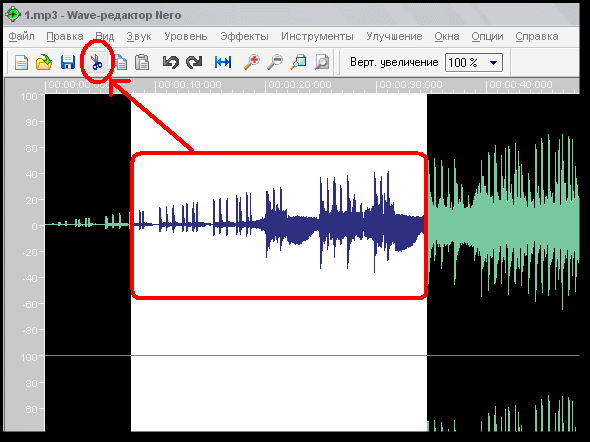The width and height of the screenshot is (590, 442).
Task: Open the Улучшение menu
Action: (x=394, y=36)
